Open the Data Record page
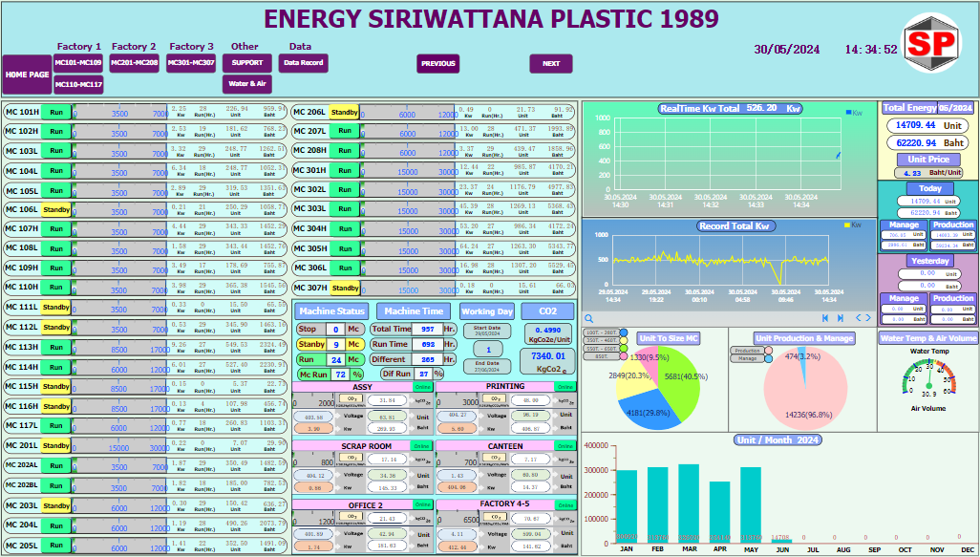This screenshot has width=980, height=557. 303,63
